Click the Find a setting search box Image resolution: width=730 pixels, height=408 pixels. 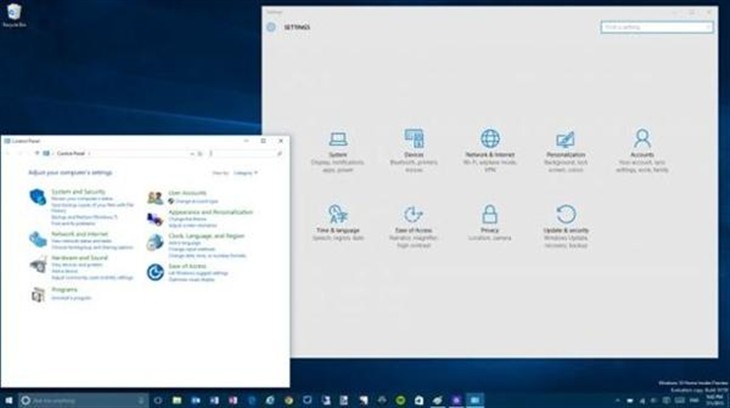[654, 28]
